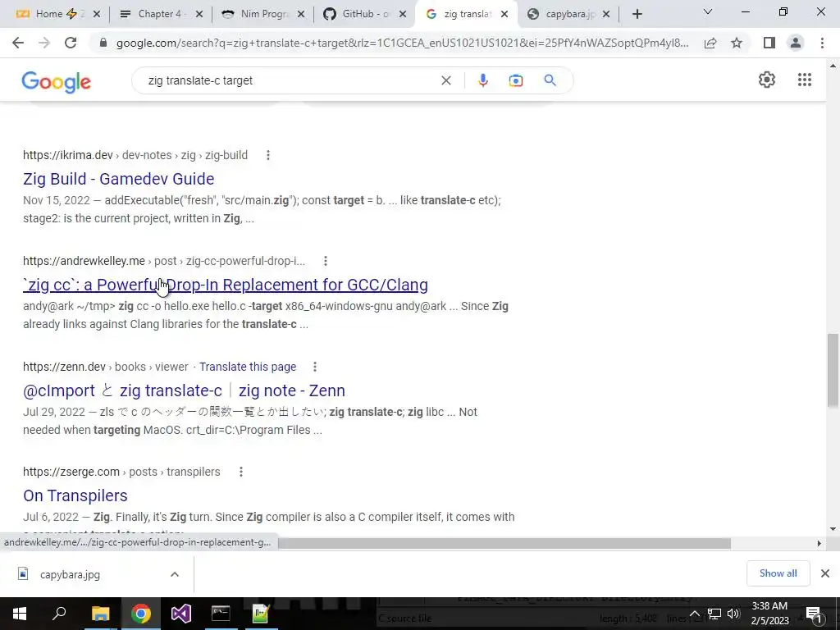
Task: Click scrollbar down arrow
Action: tap(833, 529)
